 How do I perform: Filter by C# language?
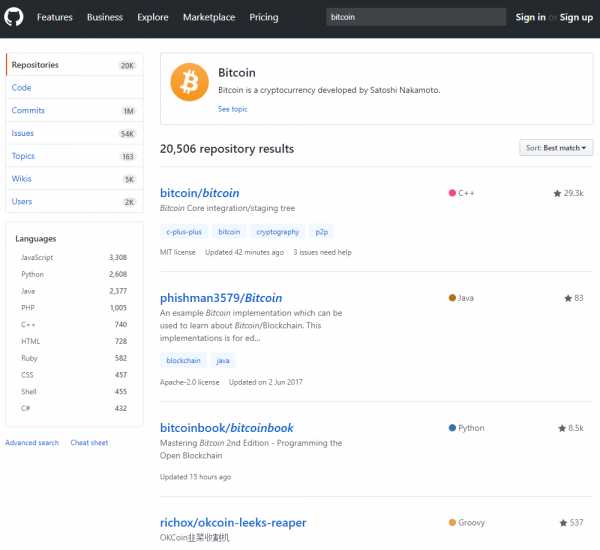click(74, 408)
